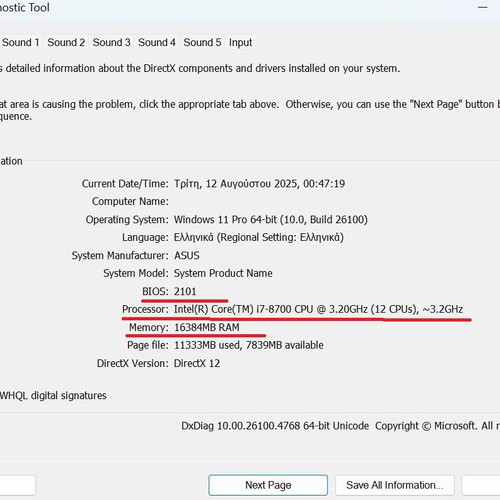The image size is (500, 500).
Task: Click the Page file usage value
Action: coord(249,345)
